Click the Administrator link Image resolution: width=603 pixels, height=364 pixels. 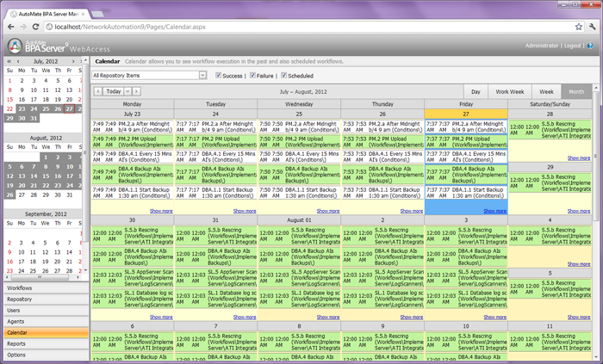(542, 46)
